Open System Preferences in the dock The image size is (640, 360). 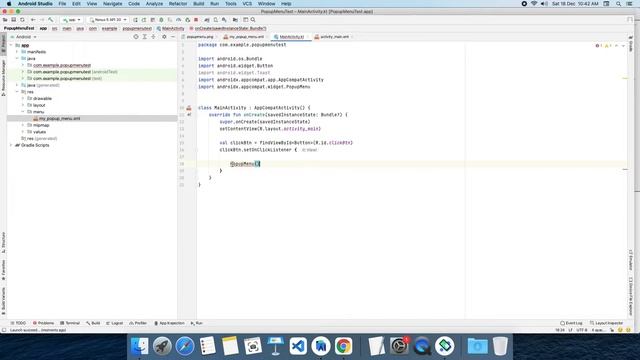[399, 346]
